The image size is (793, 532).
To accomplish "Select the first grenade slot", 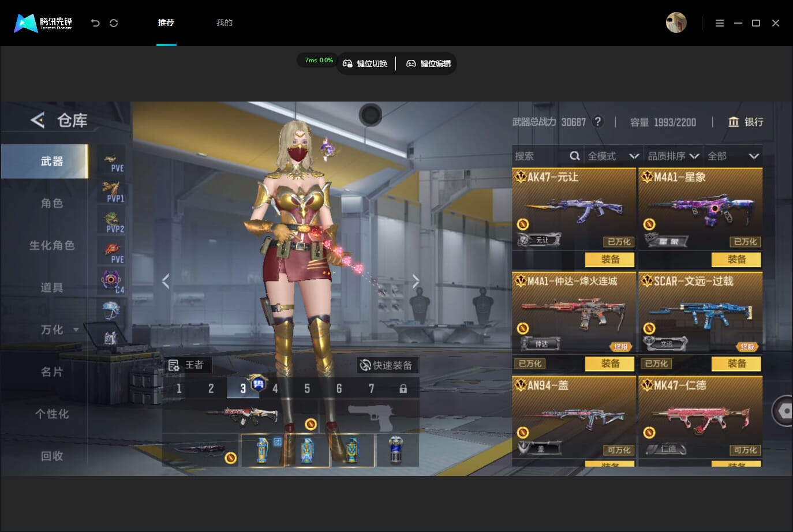I will [263, 450].
